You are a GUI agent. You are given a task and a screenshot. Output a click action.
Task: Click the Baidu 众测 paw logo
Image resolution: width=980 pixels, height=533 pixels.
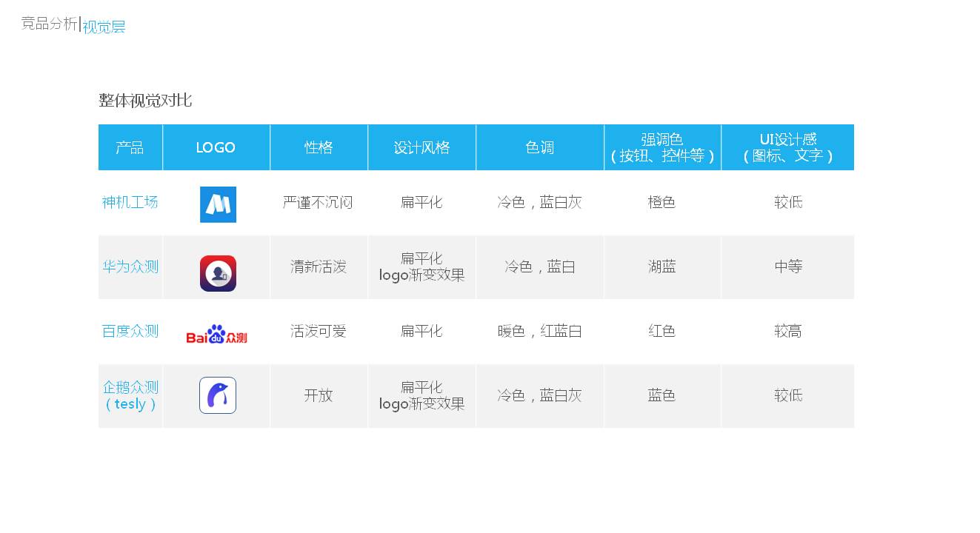(216, 335)
